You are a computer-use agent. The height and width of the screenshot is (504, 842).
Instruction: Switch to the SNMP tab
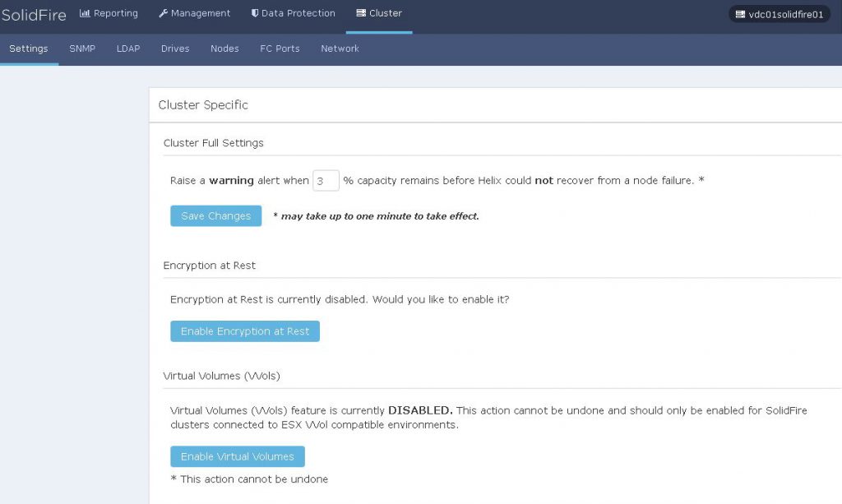pos(81,49)
